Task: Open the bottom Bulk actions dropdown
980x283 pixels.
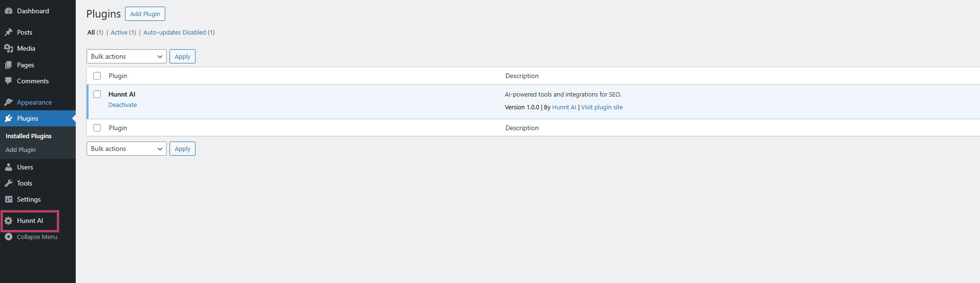Action: pos(126,149)
